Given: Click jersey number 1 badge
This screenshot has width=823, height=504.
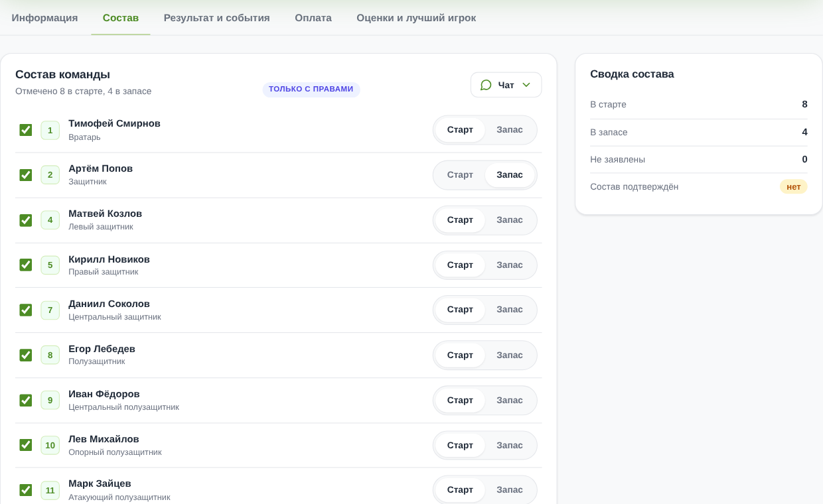Looking at the screenshot, I should (x=50, y=130).
